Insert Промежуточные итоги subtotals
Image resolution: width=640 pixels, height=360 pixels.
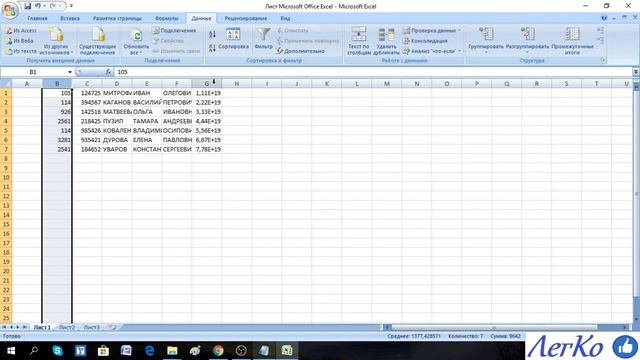(x=572, y=41)
